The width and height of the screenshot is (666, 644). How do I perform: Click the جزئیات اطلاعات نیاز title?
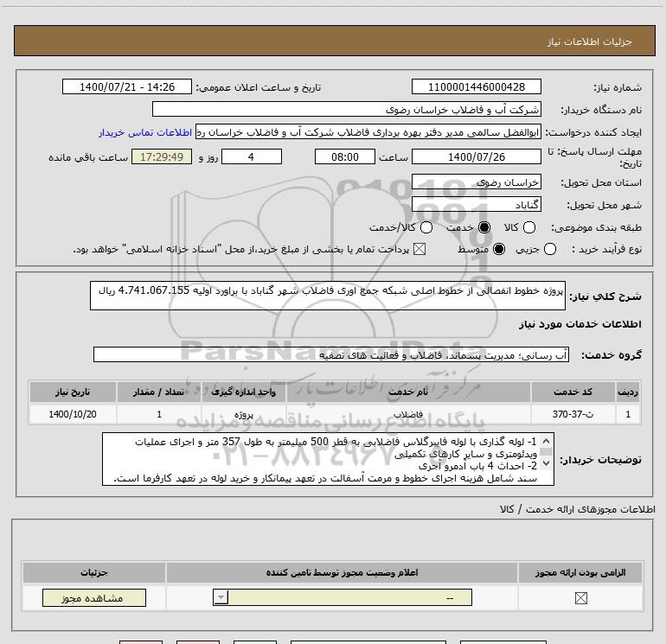590,41
